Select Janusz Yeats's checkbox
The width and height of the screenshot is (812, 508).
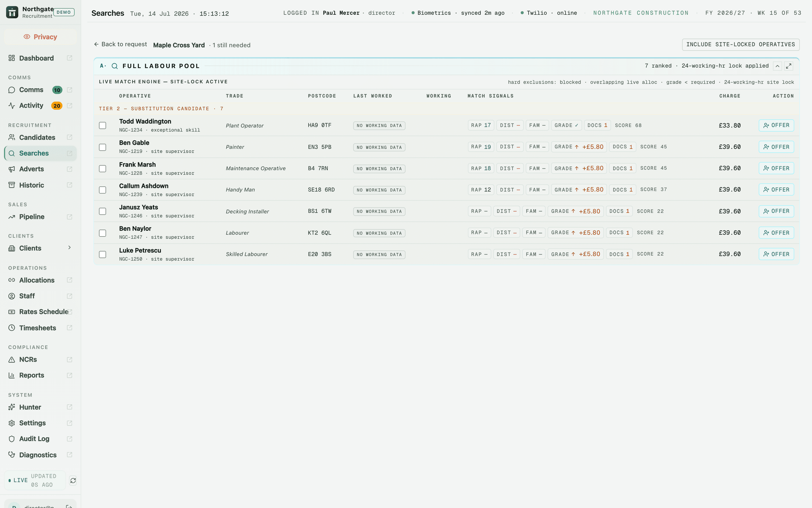(x=103, y=211)
